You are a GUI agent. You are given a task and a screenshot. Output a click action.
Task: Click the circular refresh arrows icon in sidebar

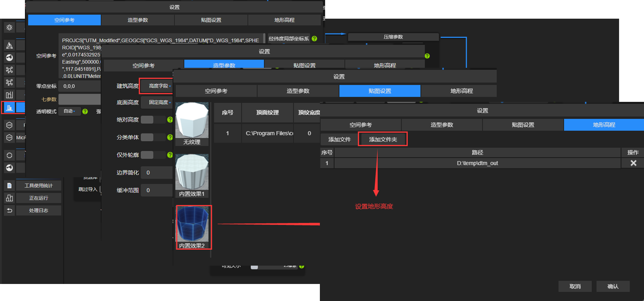coord(9,155)
